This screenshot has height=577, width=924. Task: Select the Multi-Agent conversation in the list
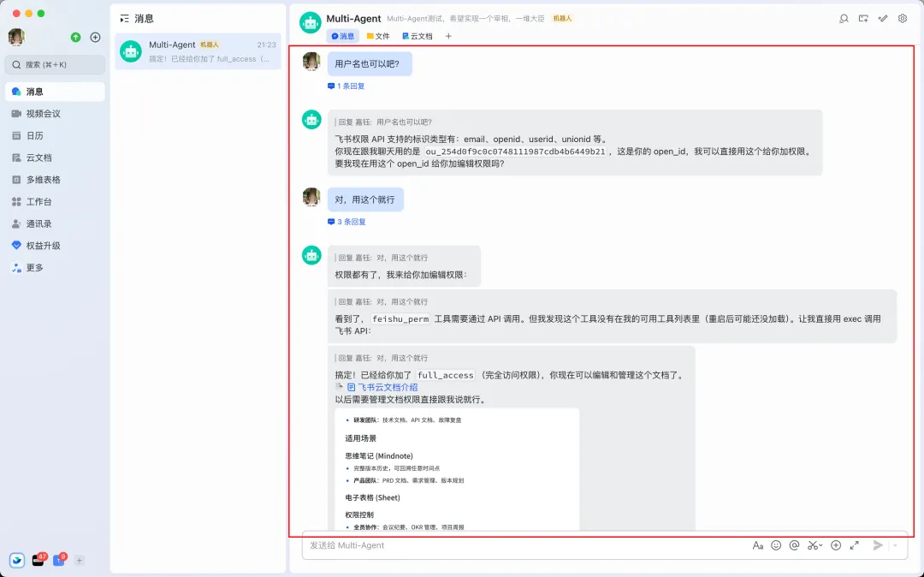click(x=198, y=51)
